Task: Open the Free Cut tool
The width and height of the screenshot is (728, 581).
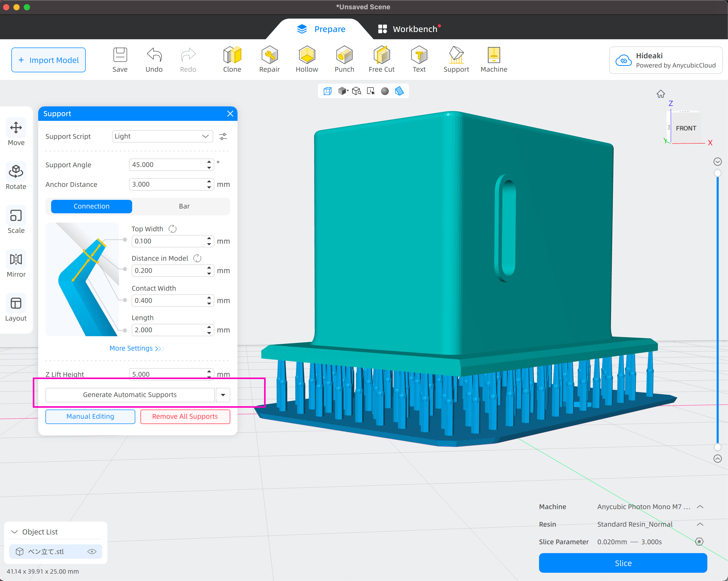Action: pyautogui.click(x=381, y=59)
